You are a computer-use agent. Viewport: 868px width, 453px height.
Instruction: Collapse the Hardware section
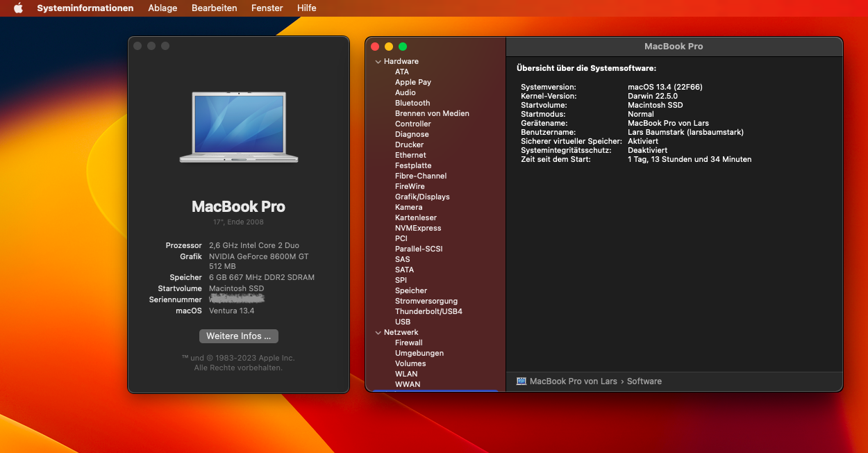point(378,62)
